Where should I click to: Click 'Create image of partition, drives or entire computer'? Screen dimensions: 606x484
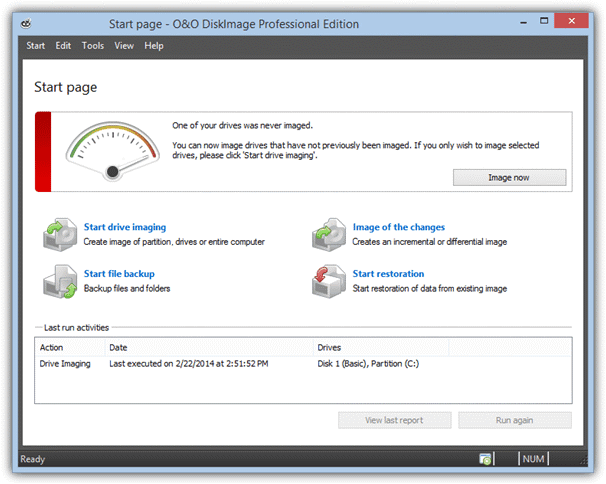[x=174, y=242]
